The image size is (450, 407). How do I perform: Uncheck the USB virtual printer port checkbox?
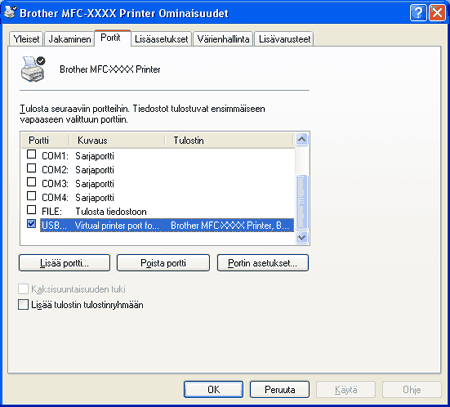coord(31,224)
